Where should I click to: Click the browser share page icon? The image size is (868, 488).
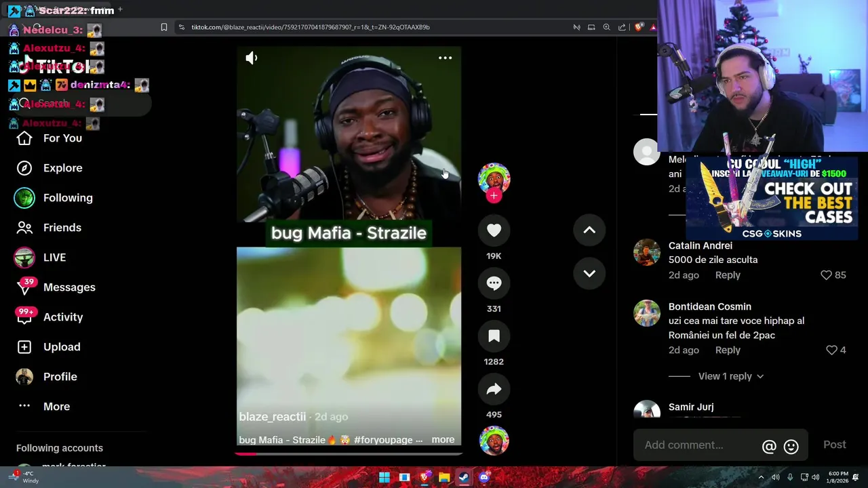pos(622,27)
